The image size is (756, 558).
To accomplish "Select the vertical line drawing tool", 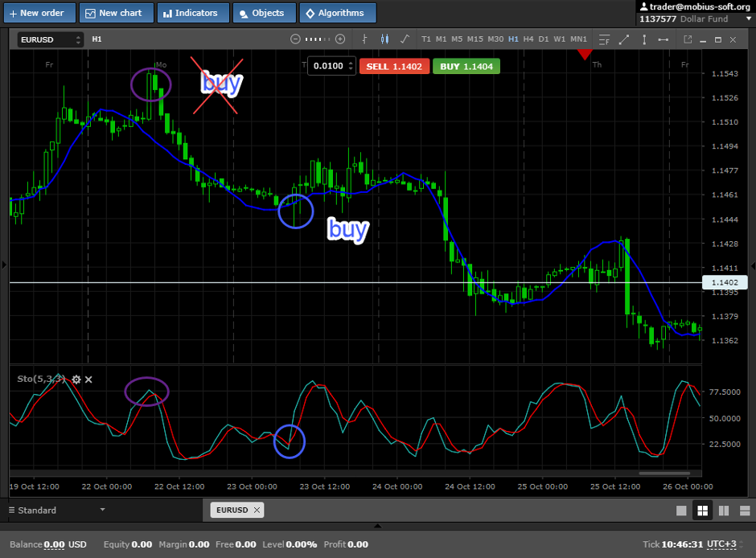I will pos(644,39).
